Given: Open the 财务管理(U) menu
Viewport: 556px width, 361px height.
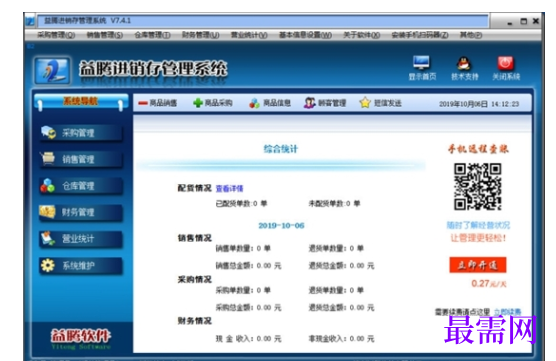Looking at the screenshot, I should click(x=200, y=35).
